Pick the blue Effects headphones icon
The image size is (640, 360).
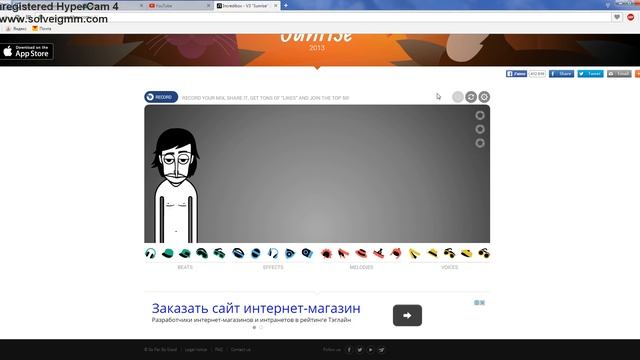pyautogui.click(x=273, y=253)
